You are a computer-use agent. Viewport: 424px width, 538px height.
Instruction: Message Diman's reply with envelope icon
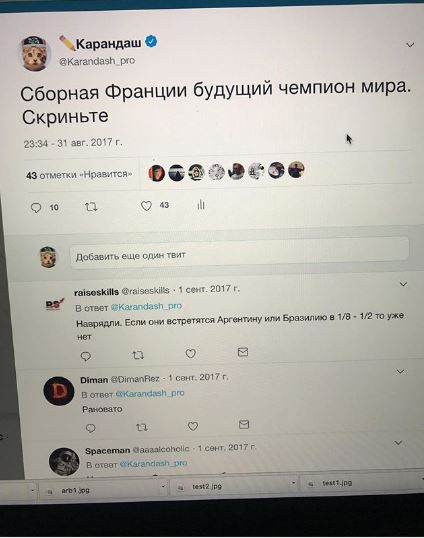click(x=244, y=425)
